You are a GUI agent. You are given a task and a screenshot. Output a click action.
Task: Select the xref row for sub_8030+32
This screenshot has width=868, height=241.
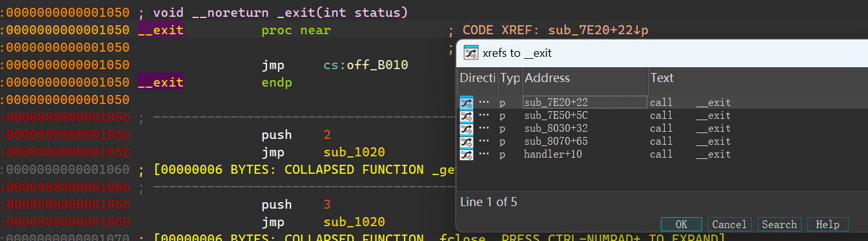point(663,128)
